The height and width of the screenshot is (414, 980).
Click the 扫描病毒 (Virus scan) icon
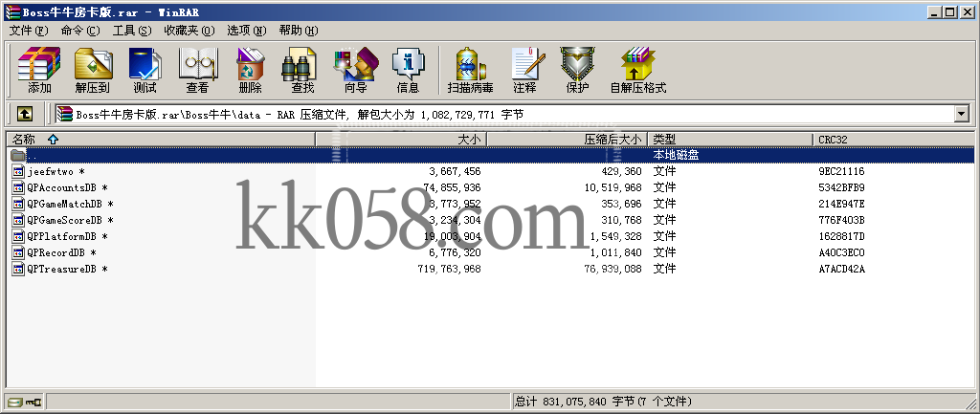pyautogui.click(x=471, y=64)
